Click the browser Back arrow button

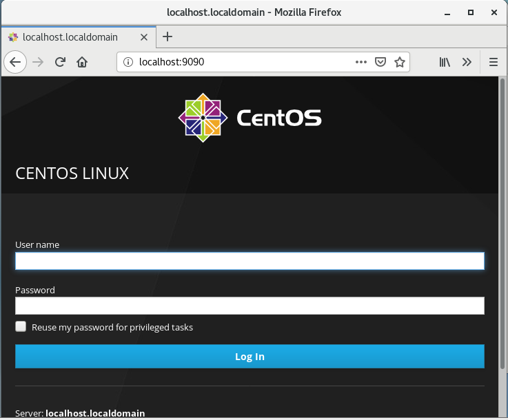(15, 62)
